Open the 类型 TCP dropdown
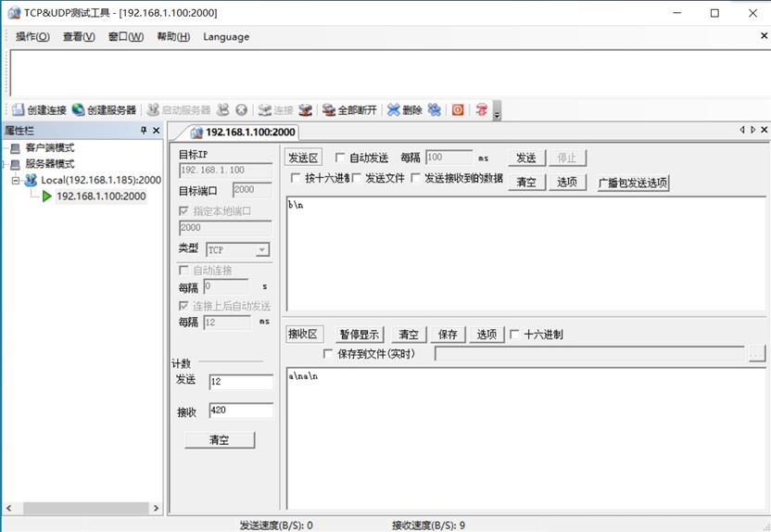This screenshot has width=771, height=532. 262,249
